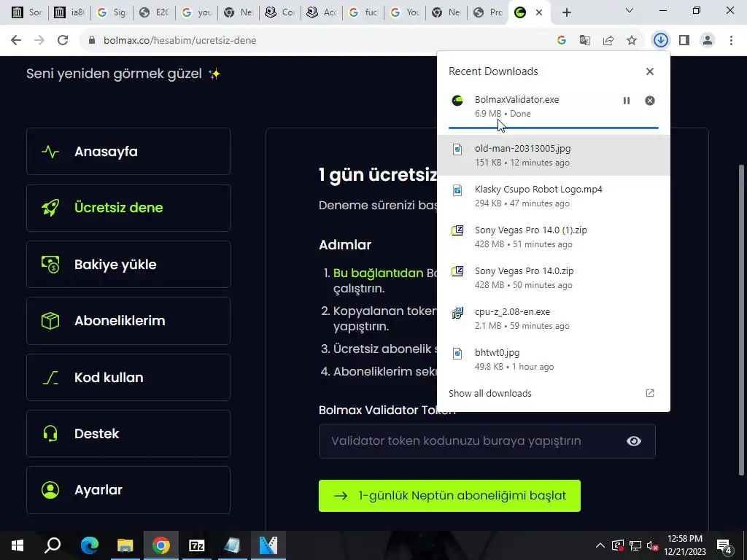747x560 pixels.
Task: Open Bakiye yükle sidebar item
Action: (128, 264)
